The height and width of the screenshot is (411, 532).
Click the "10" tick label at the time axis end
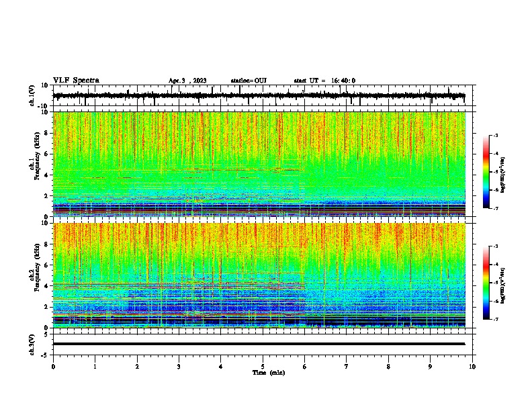tap(472, 367)
